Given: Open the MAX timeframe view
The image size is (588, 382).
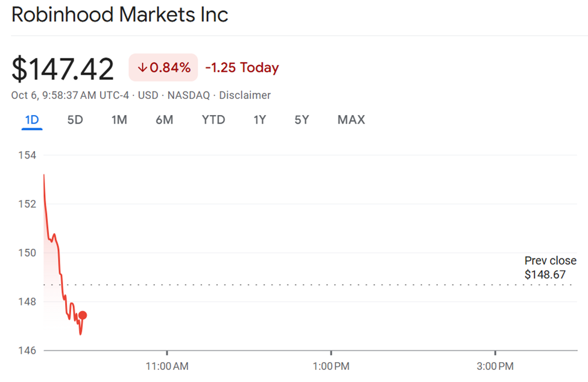Looking at the screenshot, I should tap(351, 120).
